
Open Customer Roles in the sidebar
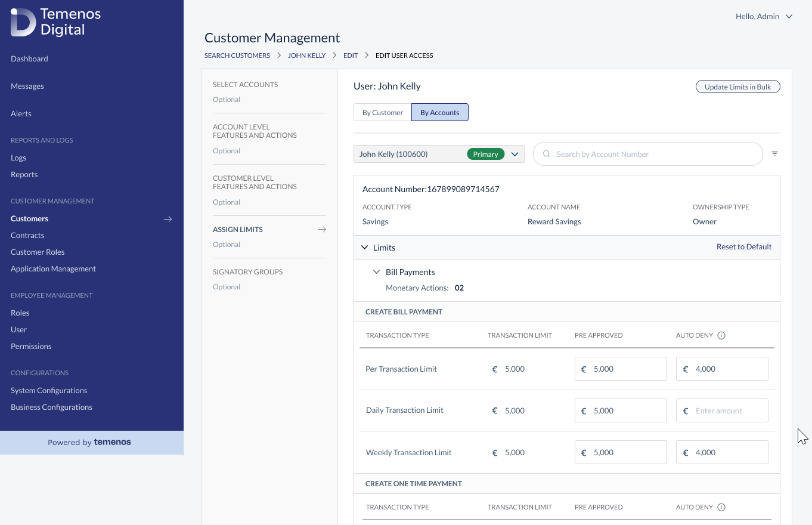tap(38, 252)
